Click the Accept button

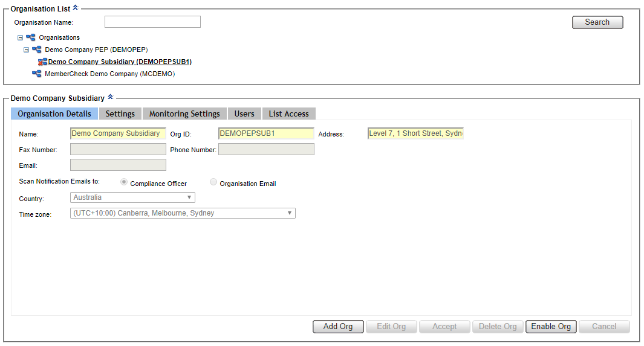coord(444,327)
